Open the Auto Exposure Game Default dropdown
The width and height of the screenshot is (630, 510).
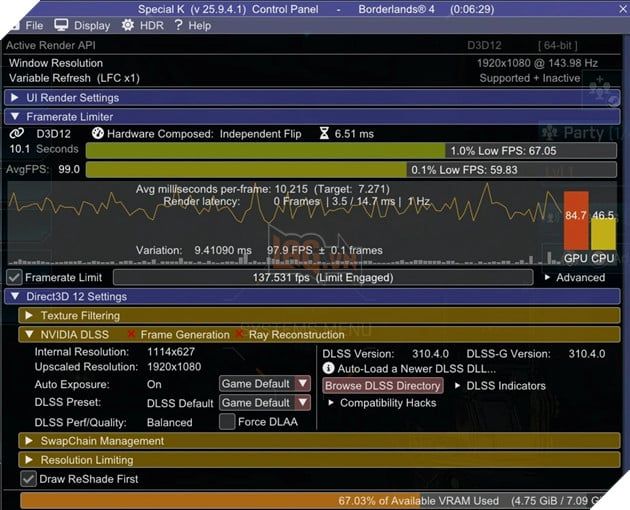pyautogui.click(x=265, y=384)
